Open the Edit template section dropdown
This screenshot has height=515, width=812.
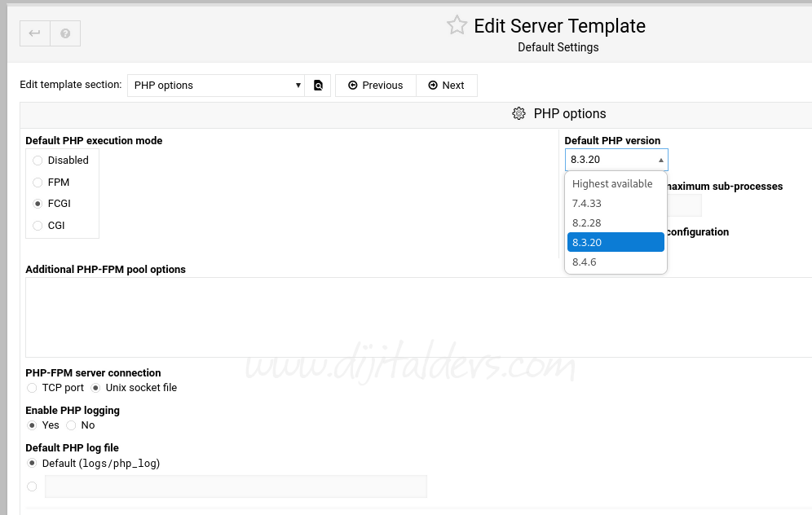click(x=216, y=86)
